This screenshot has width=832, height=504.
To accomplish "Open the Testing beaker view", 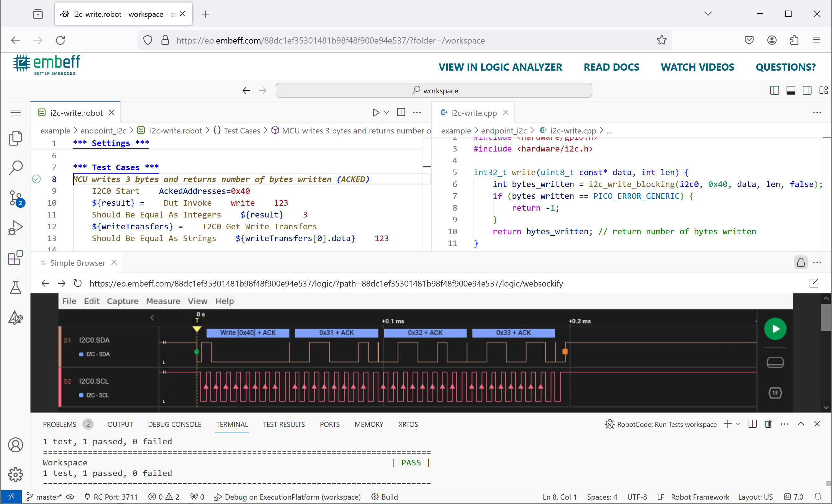I will pyautogui.click(x=15, y=287).
